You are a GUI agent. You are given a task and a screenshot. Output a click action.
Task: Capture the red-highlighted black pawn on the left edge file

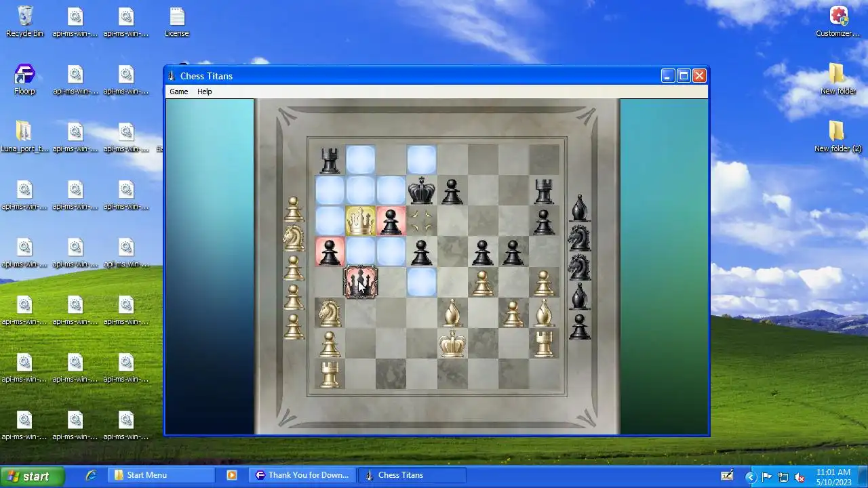330,252
